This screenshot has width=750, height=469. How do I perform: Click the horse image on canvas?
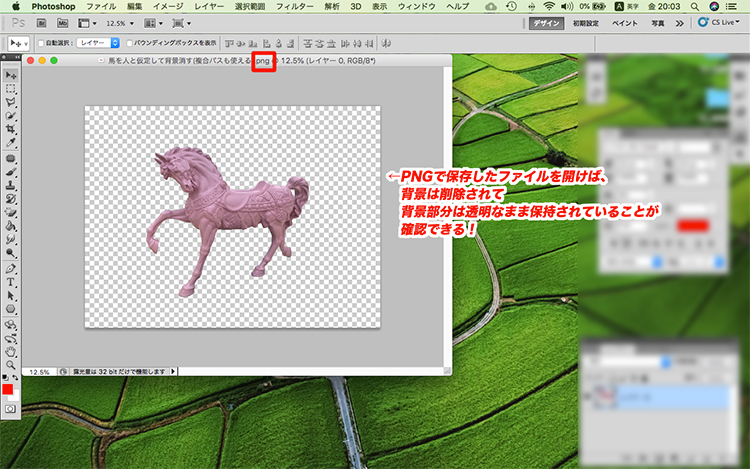click(227, 221)
